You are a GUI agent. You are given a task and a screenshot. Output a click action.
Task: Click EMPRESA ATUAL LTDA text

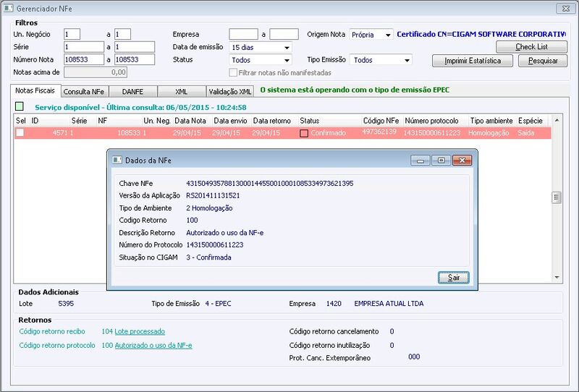click(x=389, y=304)
